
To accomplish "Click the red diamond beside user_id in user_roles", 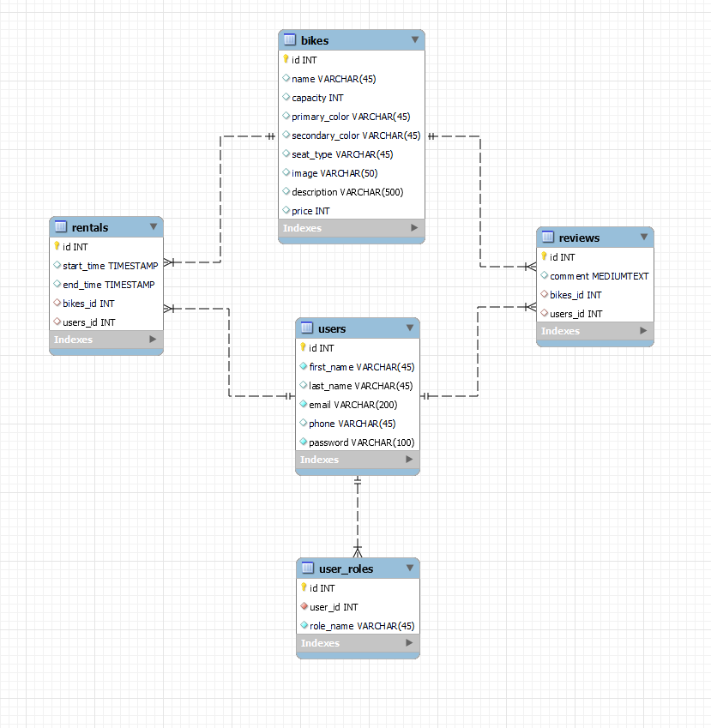I will point(304,607).
